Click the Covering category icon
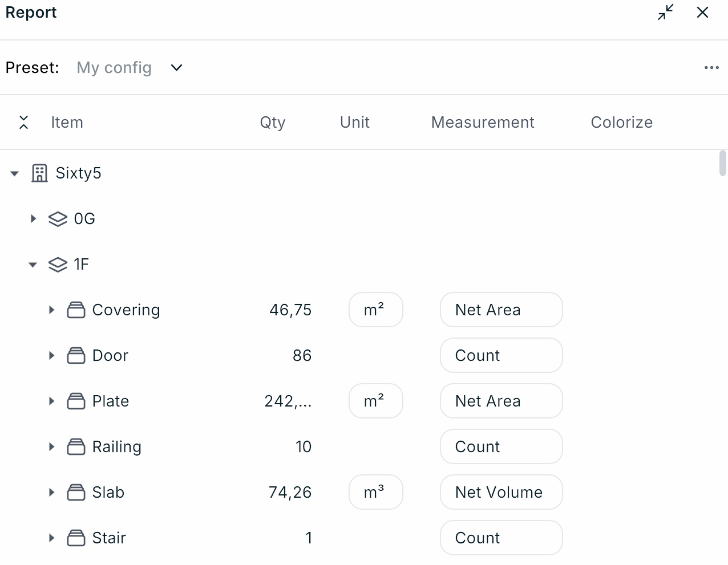This screenshot has width=728, height=565. 76,310
